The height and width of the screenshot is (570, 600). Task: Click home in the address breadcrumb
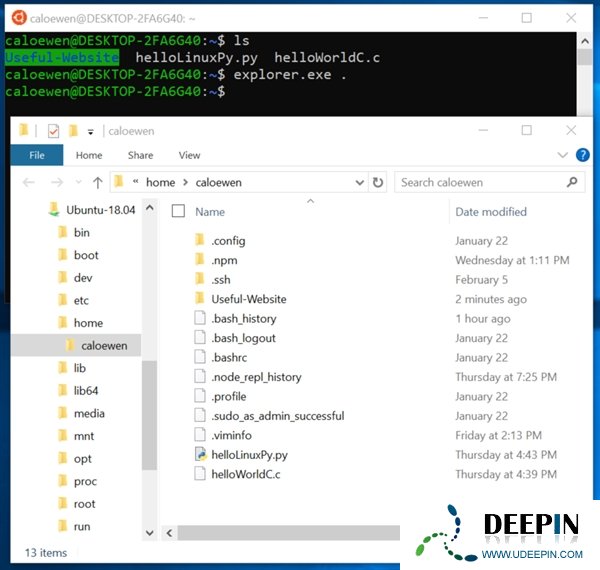point(160,182)
